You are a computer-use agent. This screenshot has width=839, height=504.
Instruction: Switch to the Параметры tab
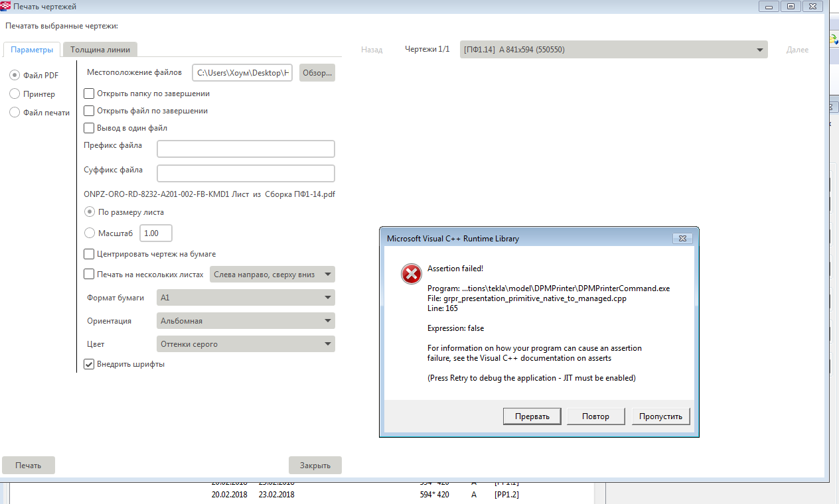click(x=32, y=50)
